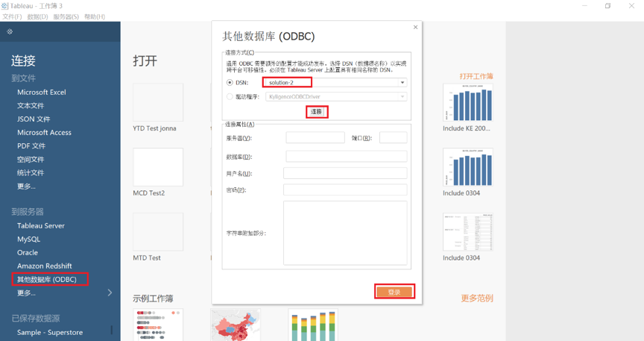Click the 用户名 username field
The image size is (644, 341).
pos(345,173)
